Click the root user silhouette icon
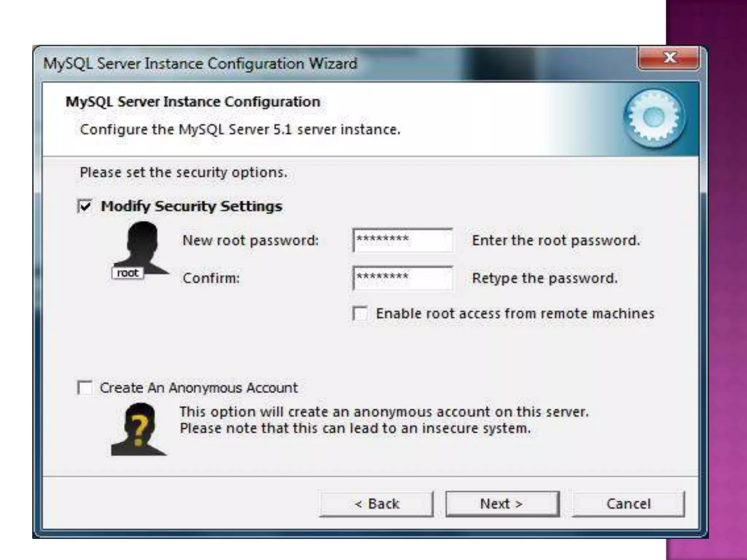 point(140,250)
